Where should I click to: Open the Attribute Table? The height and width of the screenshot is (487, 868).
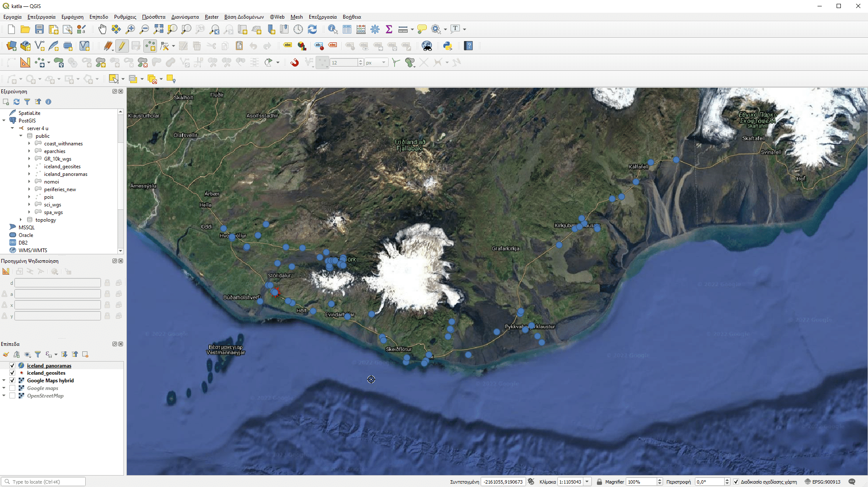click(347, 29)
